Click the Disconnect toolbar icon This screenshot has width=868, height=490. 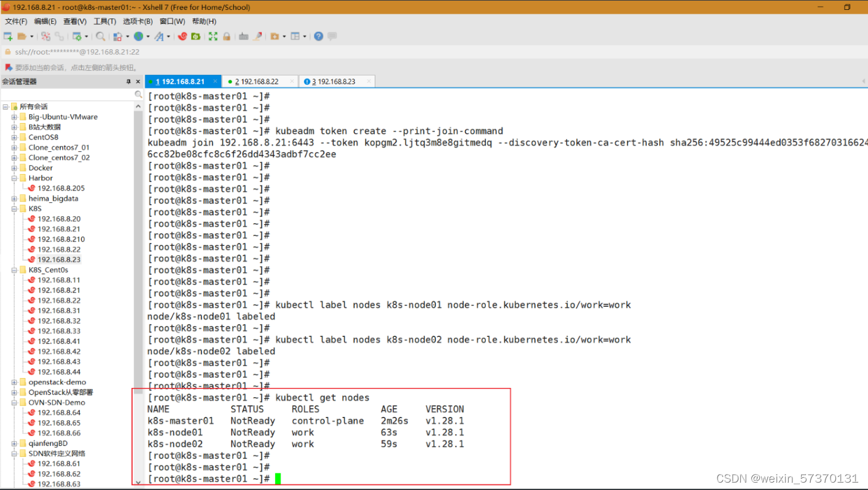point(45,36)
